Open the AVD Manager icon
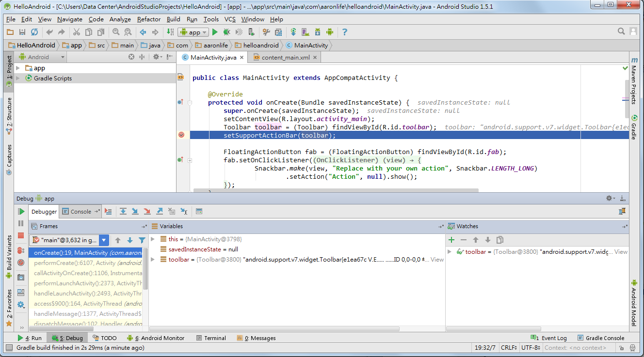 coord(305,32)
